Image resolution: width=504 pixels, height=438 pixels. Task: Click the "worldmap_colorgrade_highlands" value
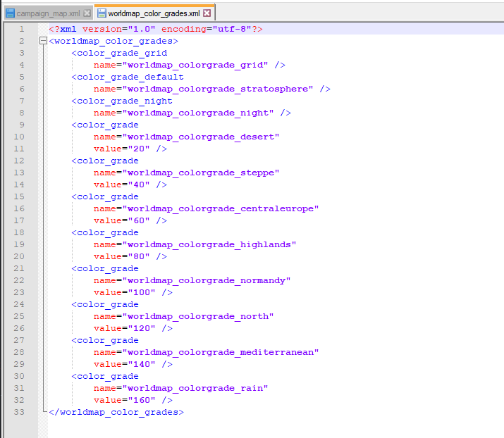[209, 244]
